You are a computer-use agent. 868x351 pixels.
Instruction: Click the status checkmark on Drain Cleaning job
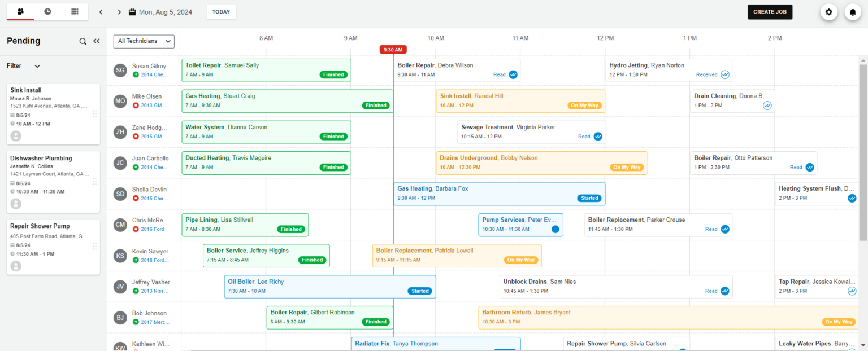click(x=767, y=106)
